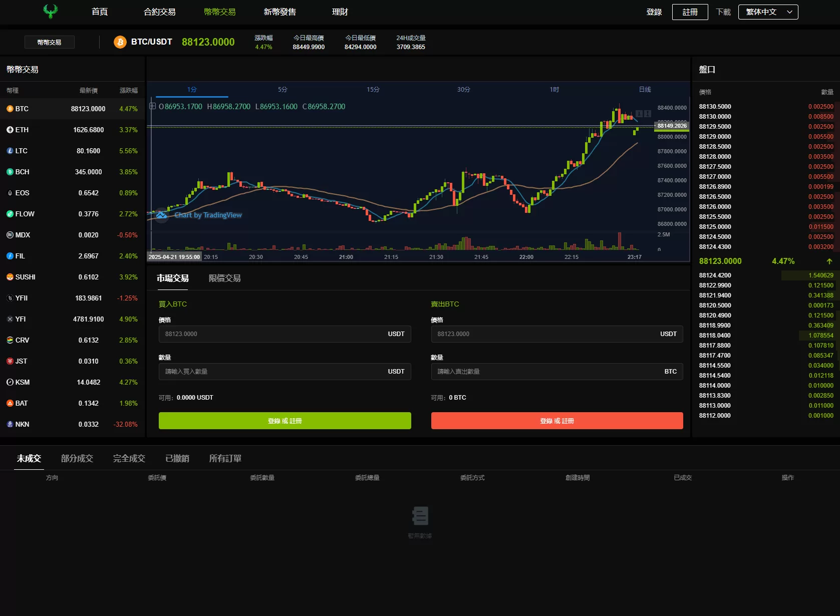Select the LTC coin icon in list
This screenshot has width=840, height=616.
tap(10, 151)
